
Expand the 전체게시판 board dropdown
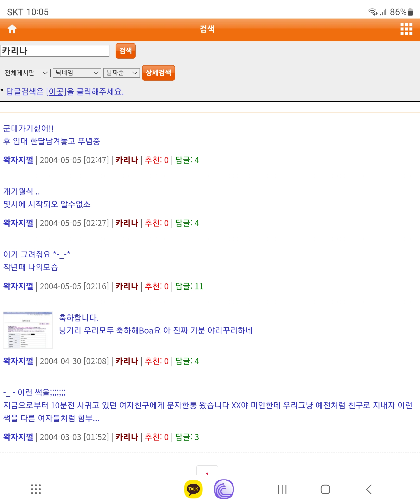[x=26, y=73]
